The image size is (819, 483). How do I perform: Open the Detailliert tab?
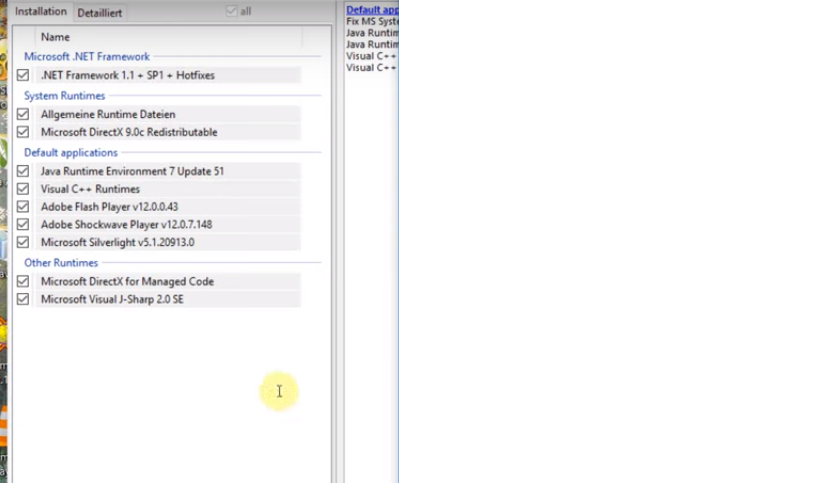tap(99, 13)
